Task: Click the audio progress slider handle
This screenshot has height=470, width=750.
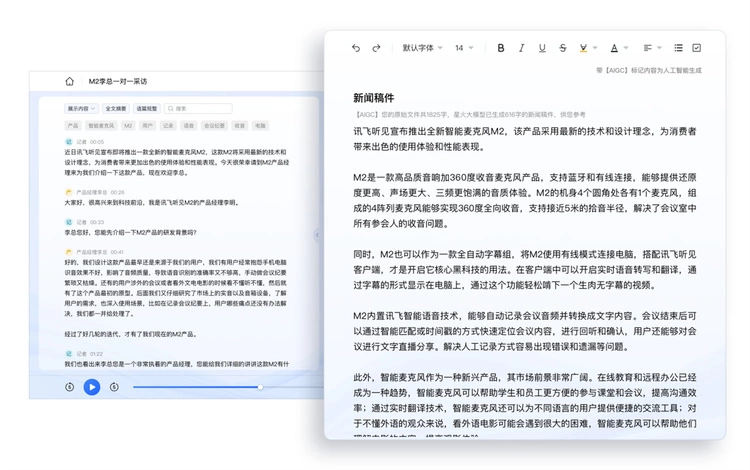Action: (x=260, y=386)
